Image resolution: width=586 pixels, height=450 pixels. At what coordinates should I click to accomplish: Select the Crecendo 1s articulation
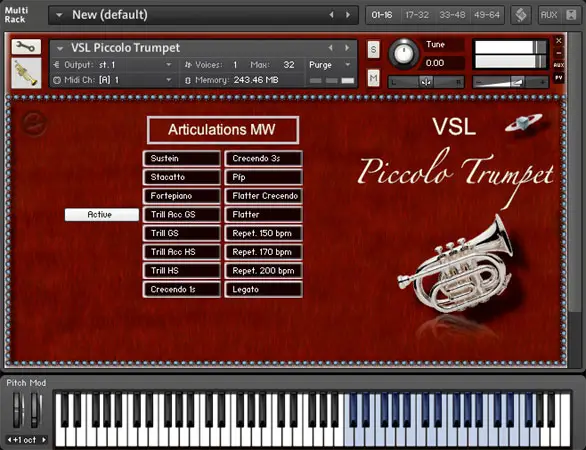[182, 289]
